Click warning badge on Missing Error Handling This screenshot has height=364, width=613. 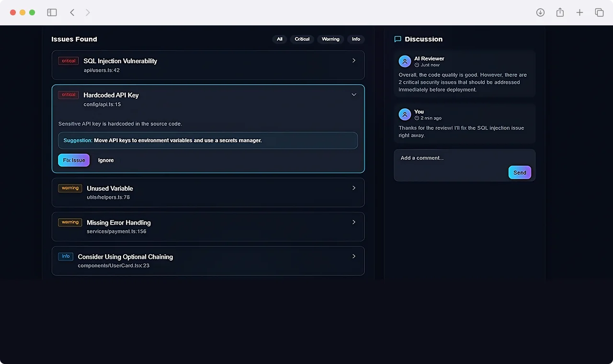point(70,222)
